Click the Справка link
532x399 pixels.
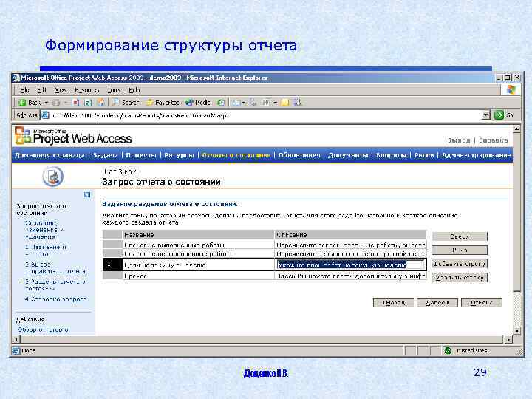[x=494, y=140]
